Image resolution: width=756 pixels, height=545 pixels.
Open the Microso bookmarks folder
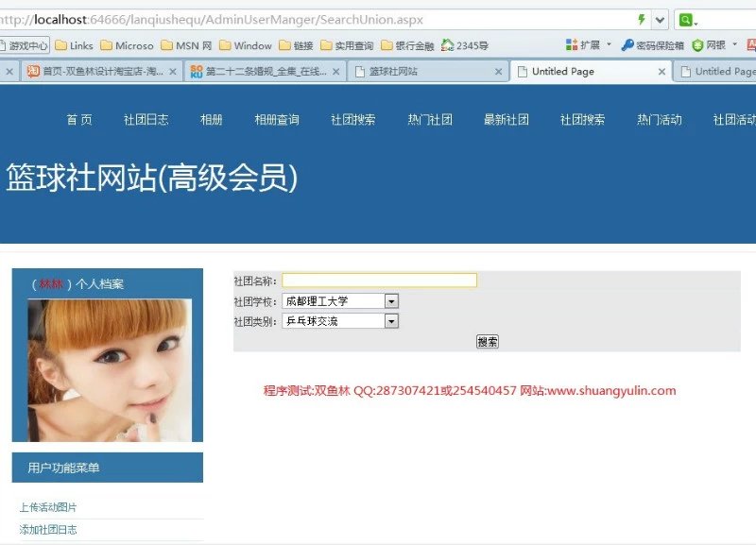pyautogui.click(x=127, y=45)
